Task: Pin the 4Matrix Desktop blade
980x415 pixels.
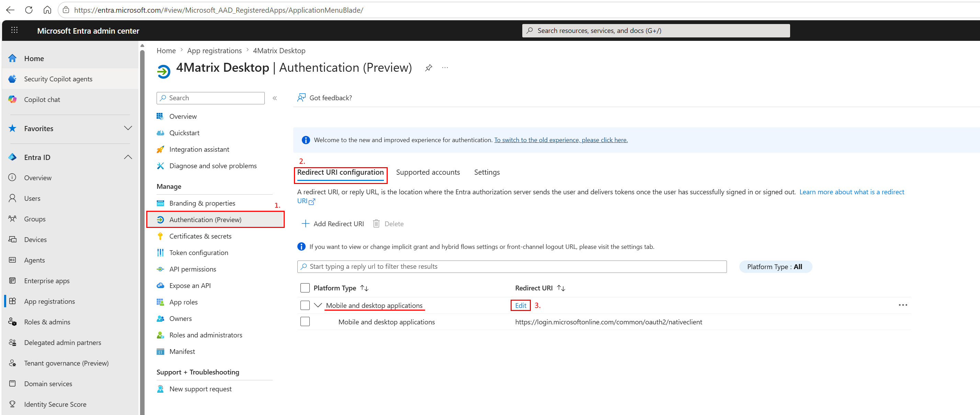Action: (429, 68)
